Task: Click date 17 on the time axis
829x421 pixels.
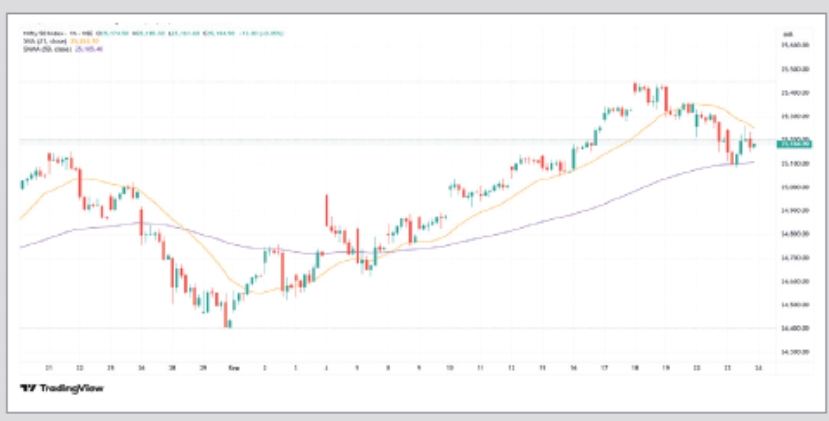Action: [x=605, y=367]
